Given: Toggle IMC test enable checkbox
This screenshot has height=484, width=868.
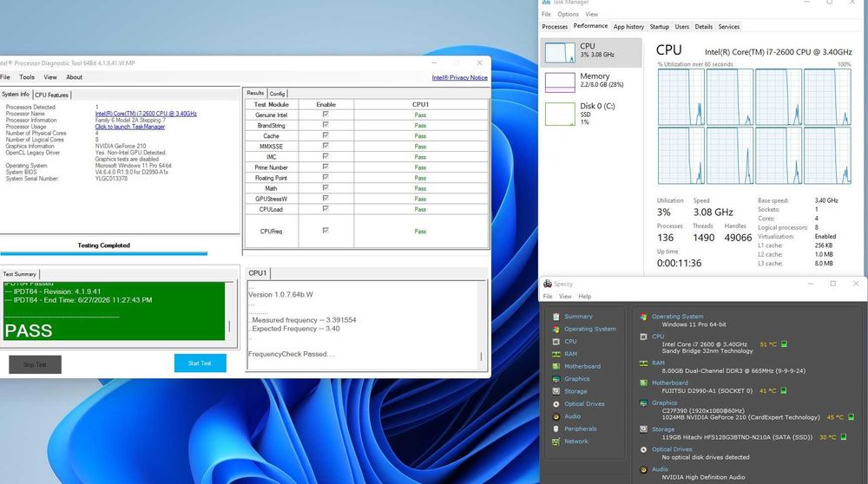Looking at the screenshot, I should pos(325,156).
